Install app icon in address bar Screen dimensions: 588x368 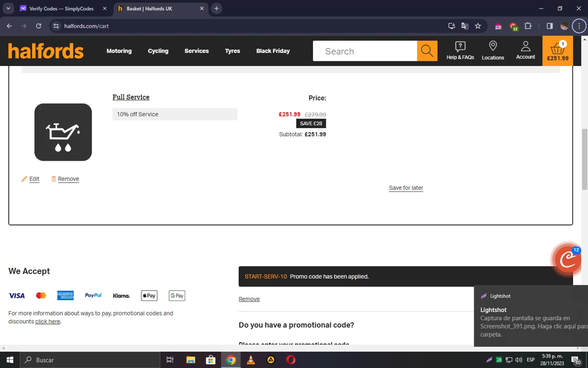[x=452, y=26]
